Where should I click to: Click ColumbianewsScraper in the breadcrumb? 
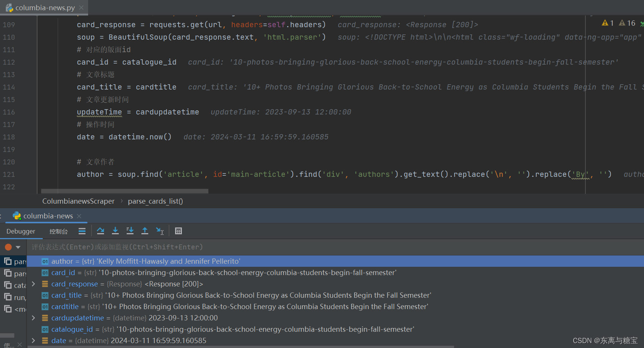pyautogui.click(x=78, y=201)
